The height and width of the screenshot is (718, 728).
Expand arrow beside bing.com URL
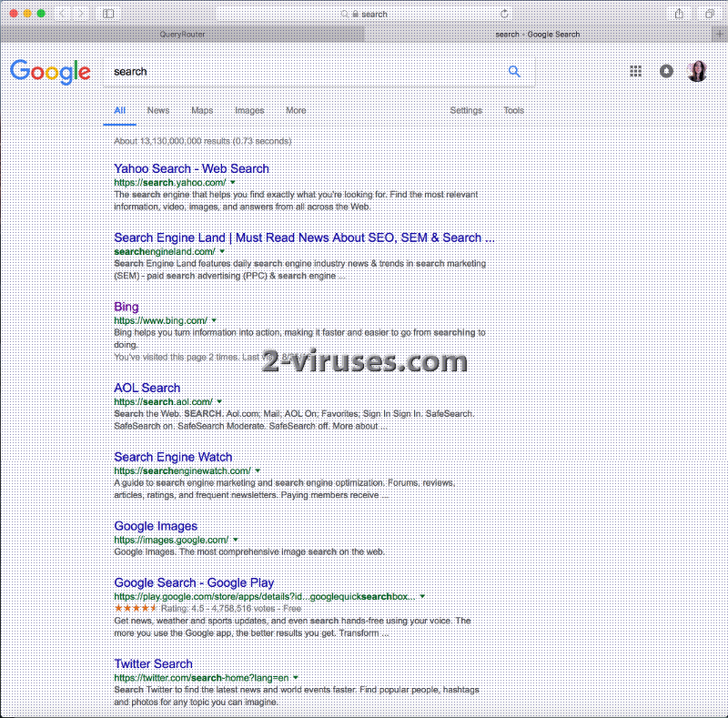click(214, 320)
